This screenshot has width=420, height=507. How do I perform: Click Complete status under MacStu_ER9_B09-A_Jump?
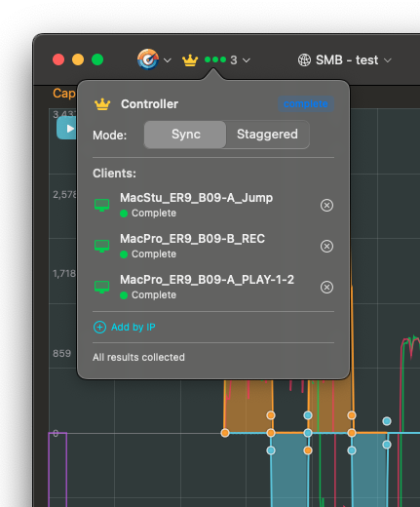click(x=148, y=214)
